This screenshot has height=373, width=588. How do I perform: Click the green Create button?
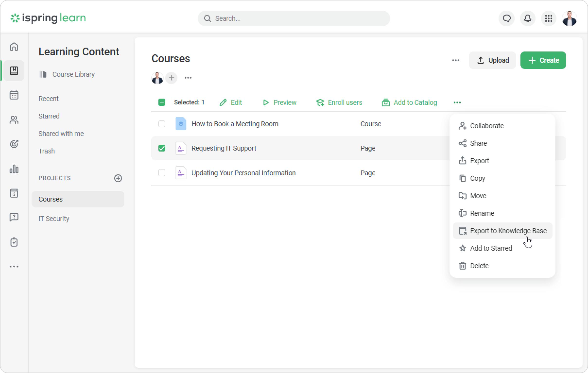pos(543,60)
